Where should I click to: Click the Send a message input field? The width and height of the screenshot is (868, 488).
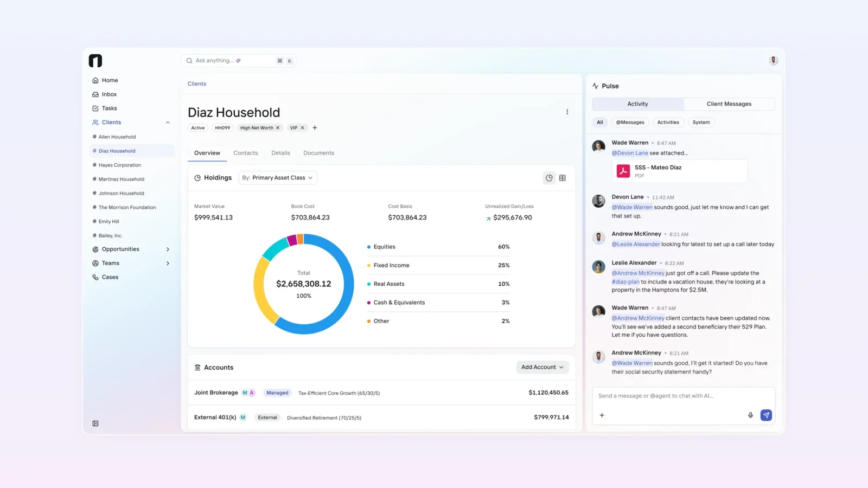(x=684, y=396)
